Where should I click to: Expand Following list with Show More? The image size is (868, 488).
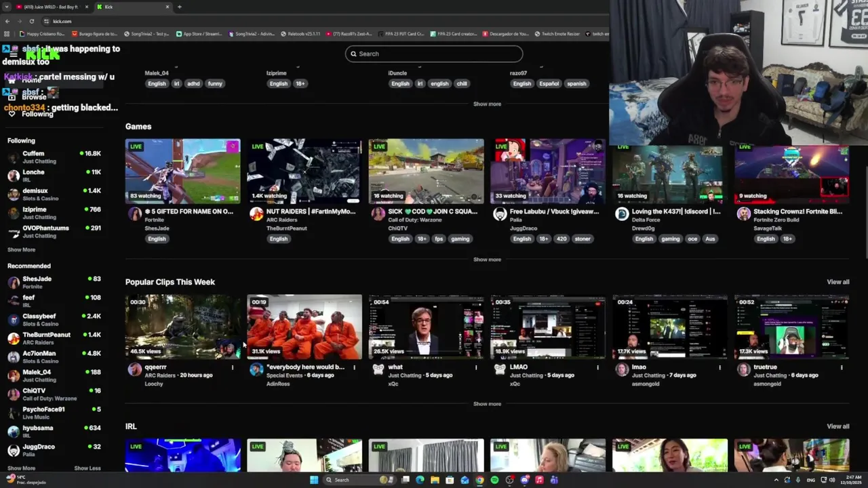pos(21,249)
